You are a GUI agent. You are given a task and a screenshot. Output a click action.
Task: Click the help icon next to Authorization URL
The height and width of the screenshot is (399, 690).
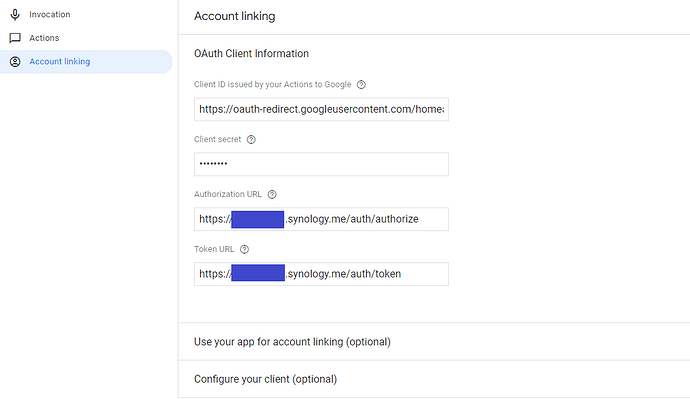tap(272, 194)
